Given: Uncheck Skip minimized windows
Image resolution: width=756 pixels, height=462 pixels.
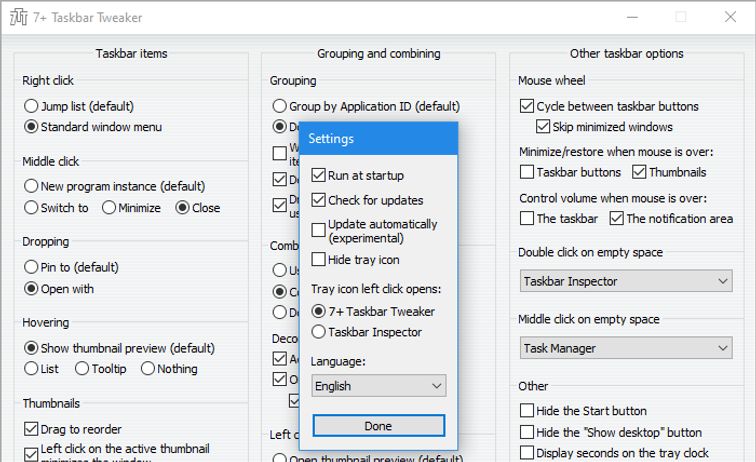Looking at the screenshot, I should 544,127.
